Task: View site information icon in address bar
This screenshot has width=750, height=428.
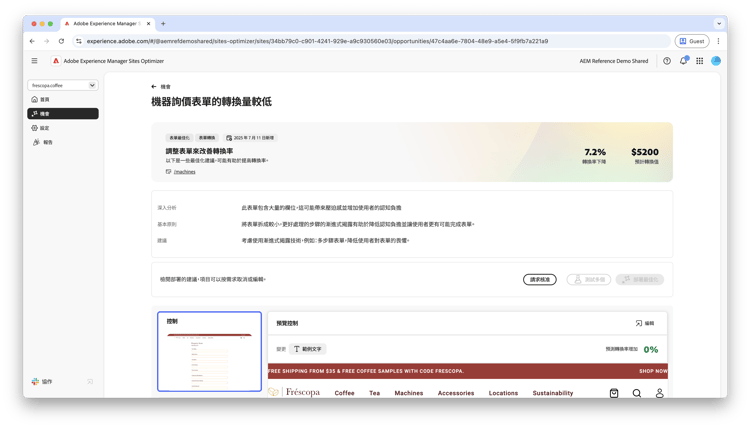Action: [x=79, y=41]
